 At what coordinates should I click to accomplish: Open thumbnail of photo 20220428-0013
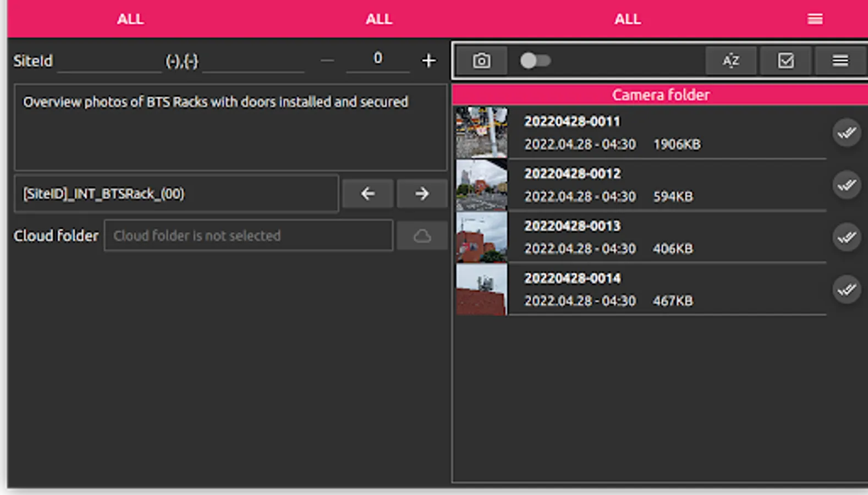pos(482,237)
